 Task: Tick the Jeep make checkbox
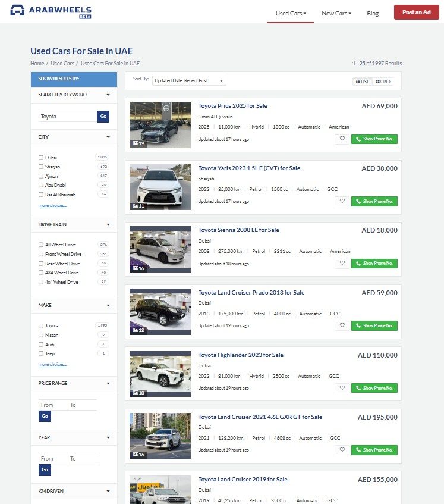coord(41,353)
